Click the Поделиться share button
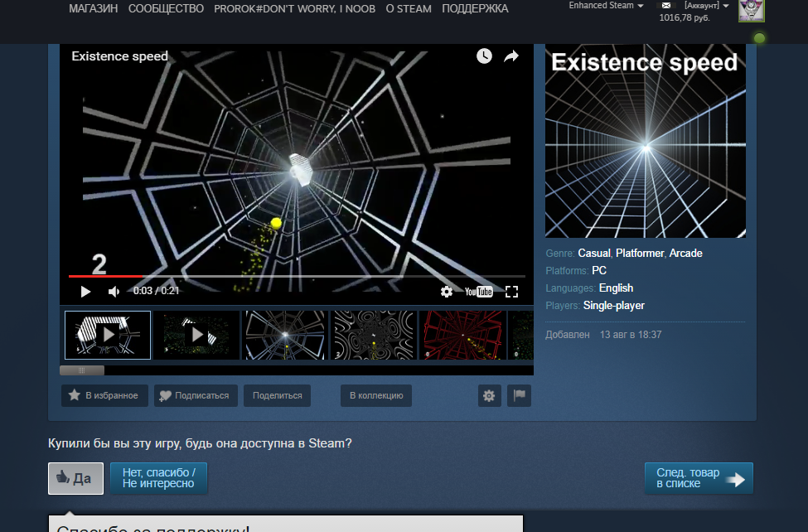The image size is (808, 532). point(278,395)
